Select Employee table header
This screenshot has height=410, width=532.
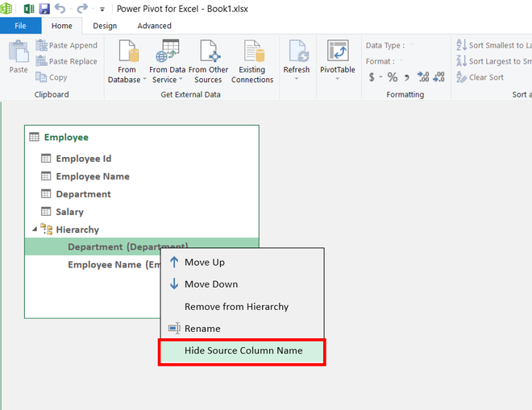142,137
